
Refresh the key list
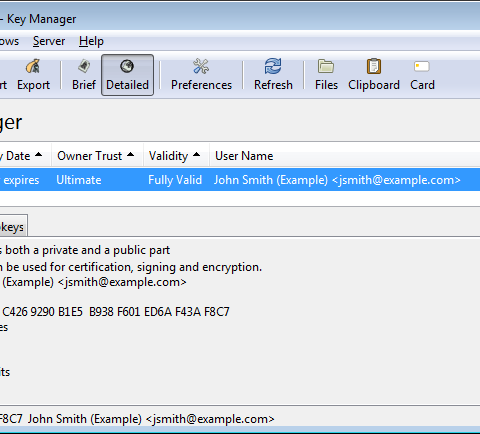(x=273, y=75)
